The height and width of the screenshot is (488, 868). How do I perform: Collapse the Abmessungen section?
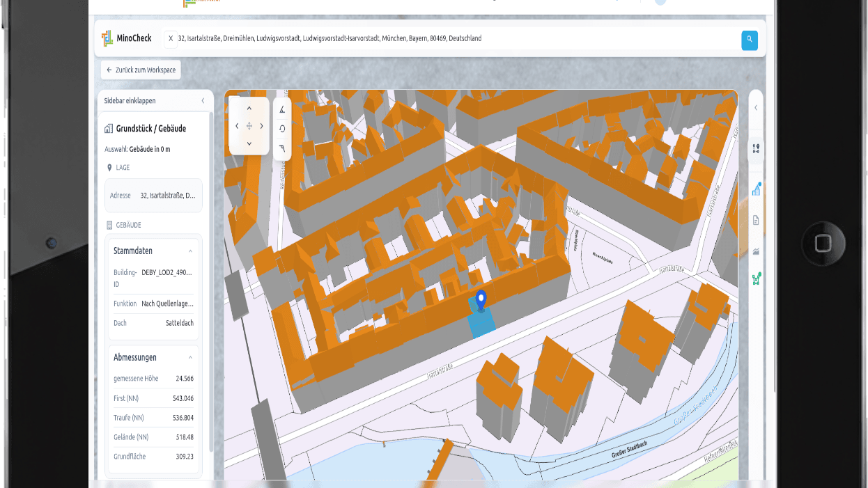pos(190,358)
